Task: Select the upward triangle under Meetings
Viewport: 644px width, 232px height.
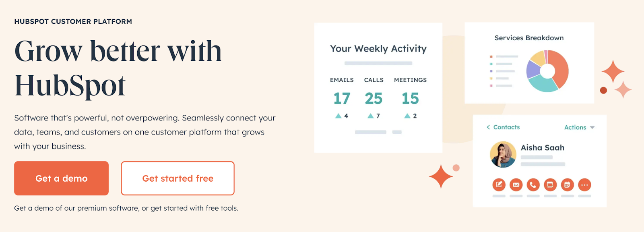Action: click(x=407, y=115)
